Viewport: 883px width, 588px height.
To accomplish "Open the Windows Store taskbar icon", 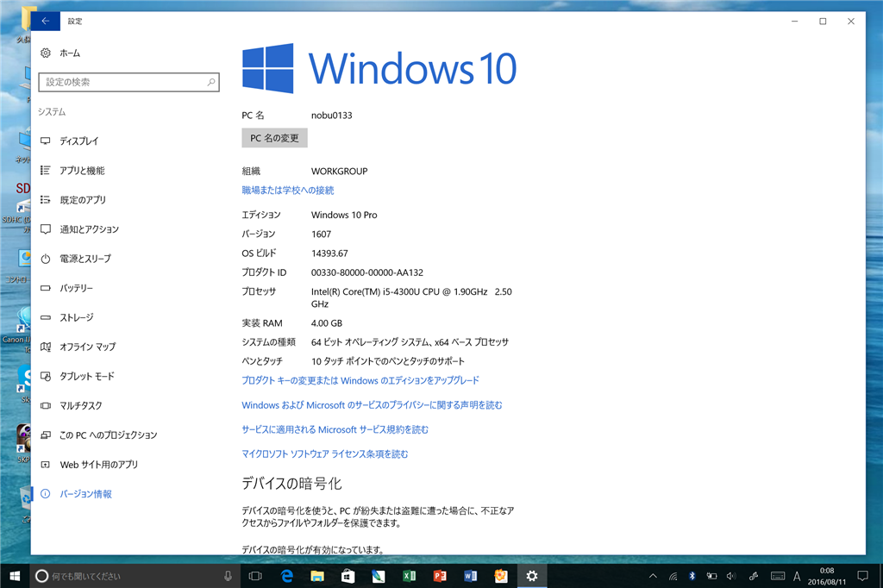I will 348,576.
